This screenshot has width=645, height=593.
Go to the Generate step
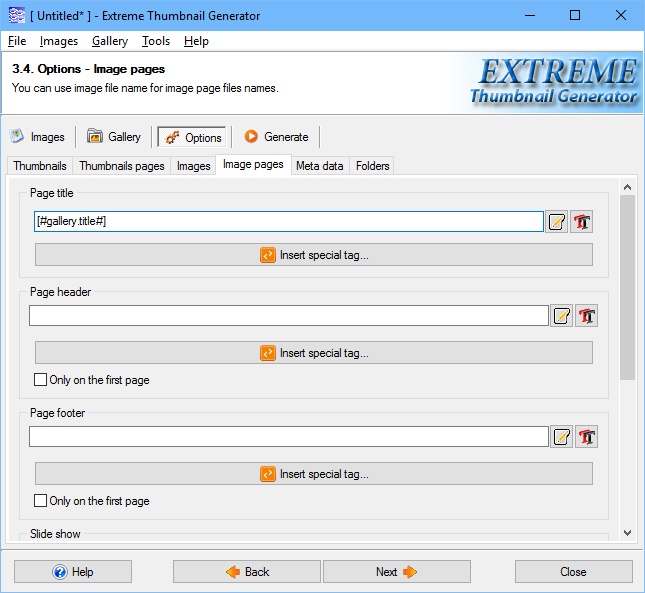(x=276, y=137)
